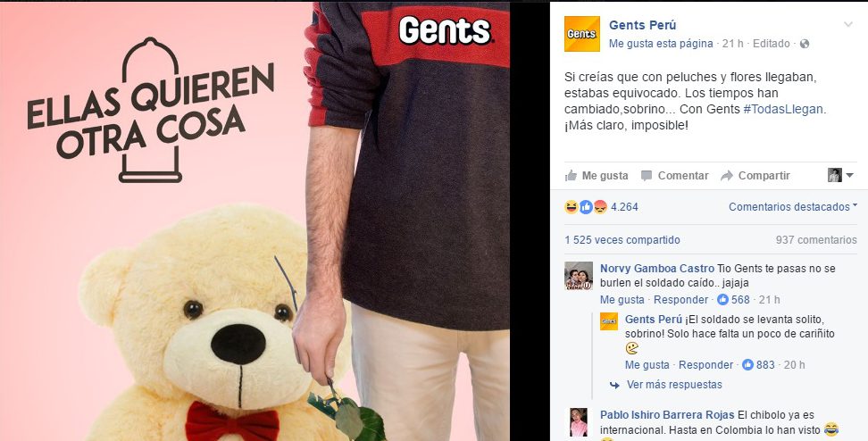Click the angry reaction emoji icon
Image resolution: width=868 pixels, height=441 pixels.
pyautogui.click(x=600, y=207)
